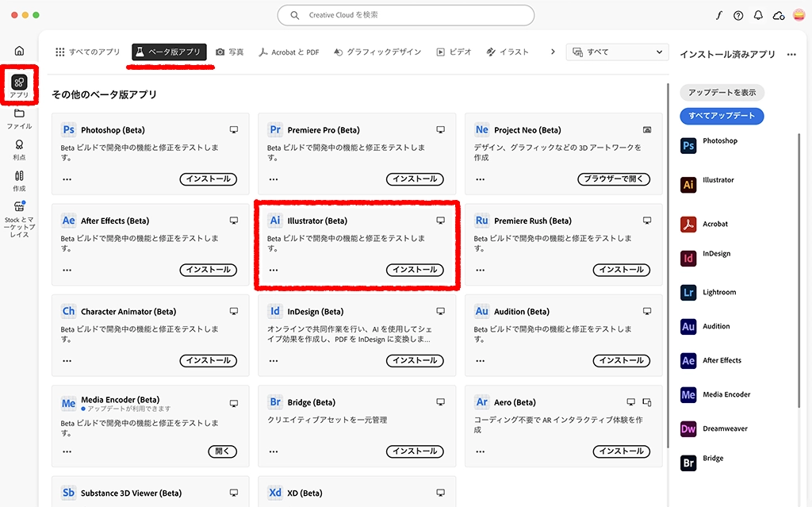Click the Creative Cloud search field

pos(406,15)
